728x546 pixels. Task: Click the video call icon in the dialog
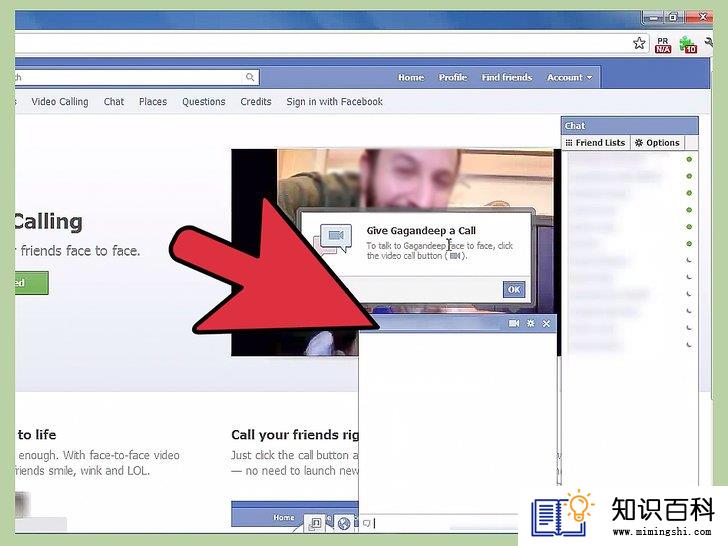(x=335, y=239)
